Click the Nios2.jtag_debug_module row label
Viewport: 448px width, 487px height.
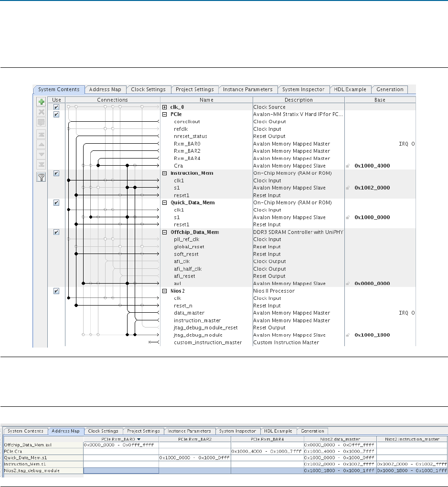(x=43, y=471)
